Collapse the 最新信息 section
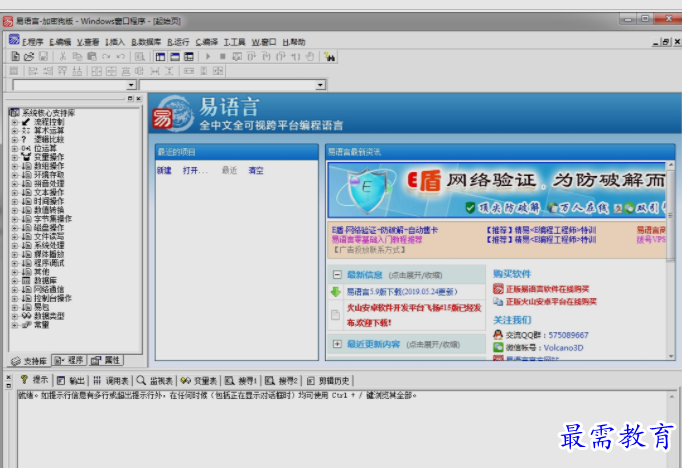 [337, 275]
